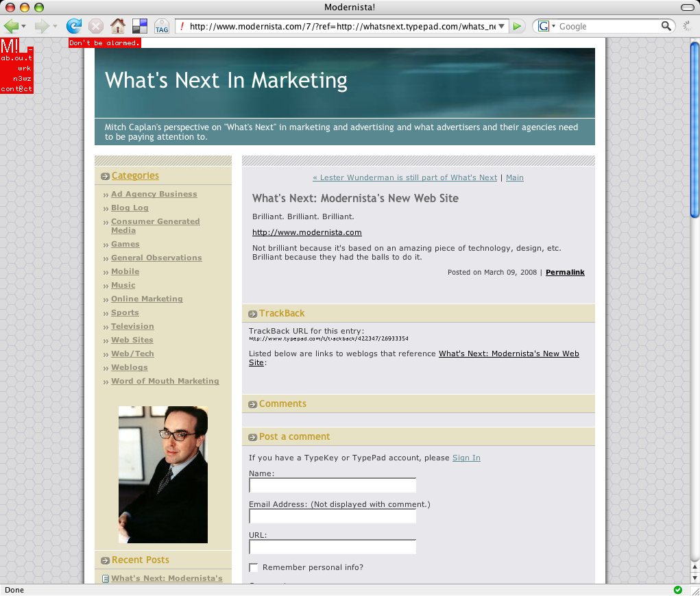Click the Post a comment arrow icon

click(252, 437)
